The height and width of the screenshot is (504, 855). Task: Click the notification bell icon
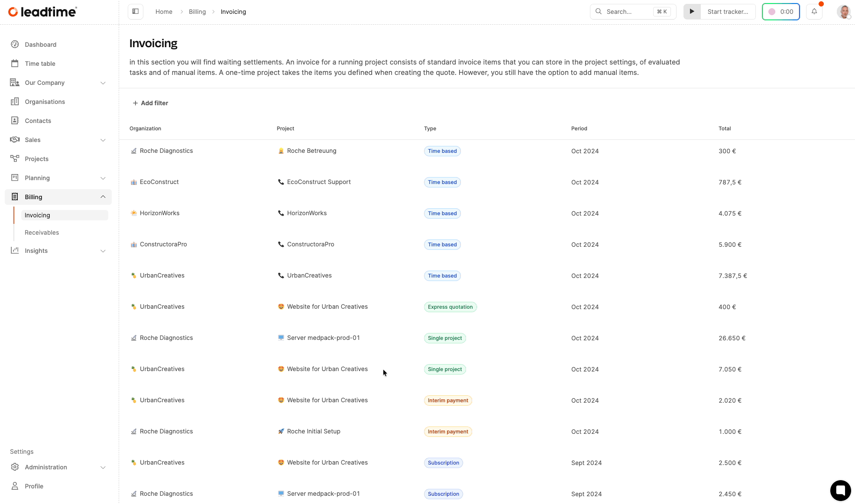click(814, 12)
